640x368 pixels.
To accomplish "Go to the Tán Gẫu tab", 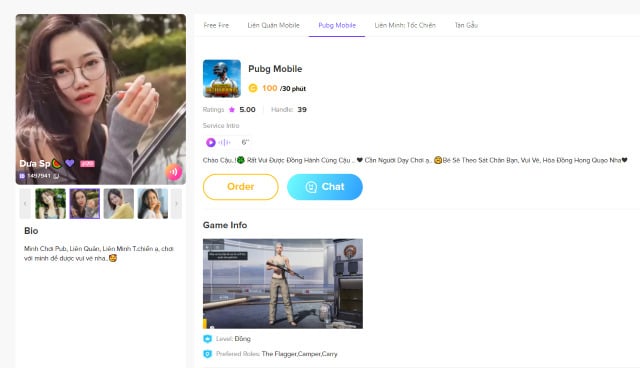I will tap(466, 25).
